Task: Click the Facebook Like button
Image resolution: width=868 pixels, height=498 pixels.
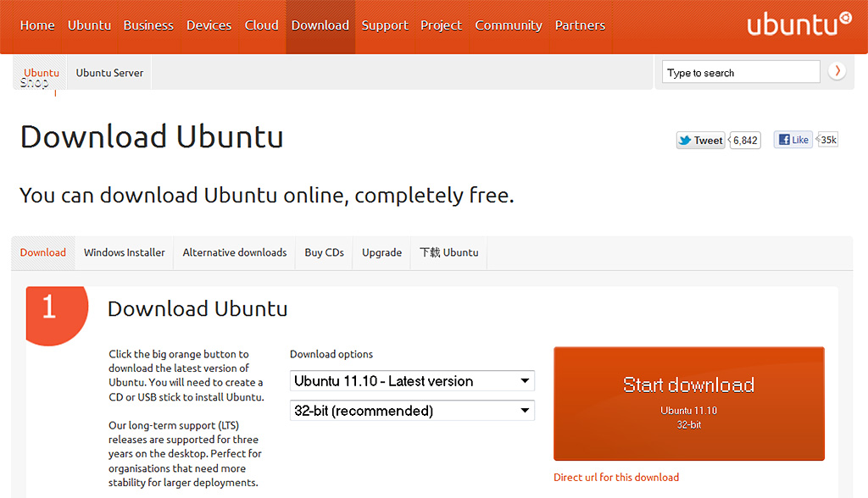Action: pos(793,140)
